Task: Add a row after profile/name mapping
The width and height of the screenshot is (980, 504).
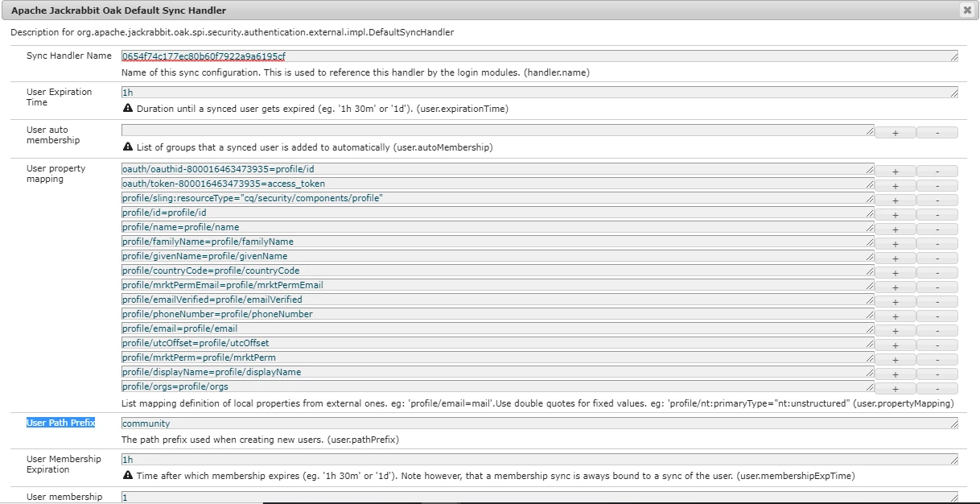Action: (x=896, y=229)
